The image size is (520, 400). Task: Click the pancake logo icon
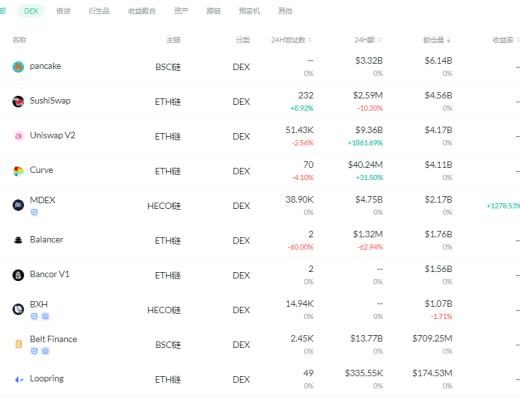pos(18,67)
